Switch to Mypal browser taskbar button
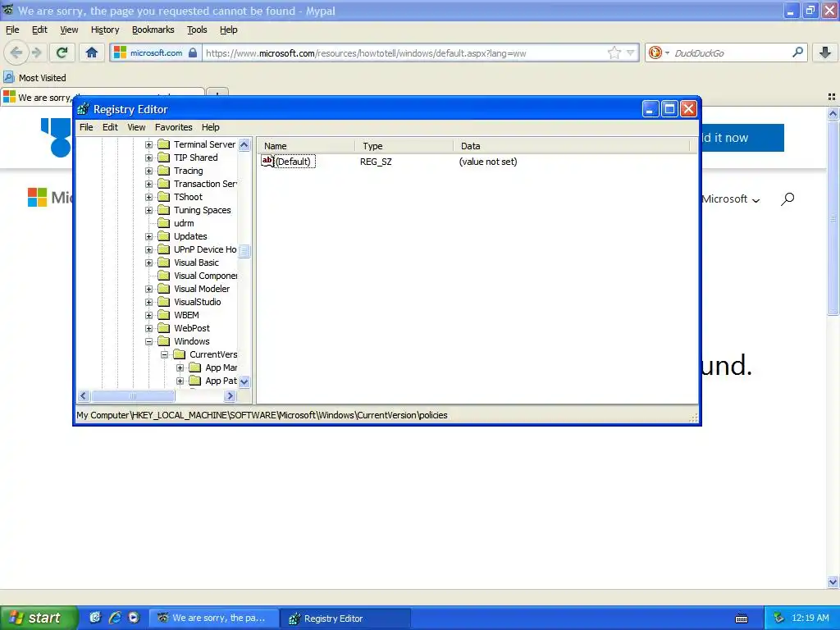Screen dimensions: 840x630 point(213,618)
